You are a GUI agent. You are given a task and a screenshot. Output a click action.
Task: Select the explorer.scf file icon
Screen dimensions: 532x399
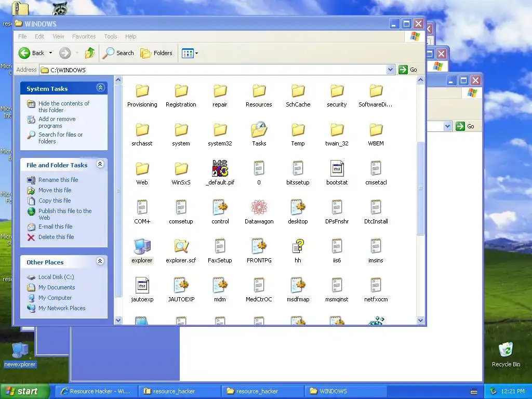point(181,246)
